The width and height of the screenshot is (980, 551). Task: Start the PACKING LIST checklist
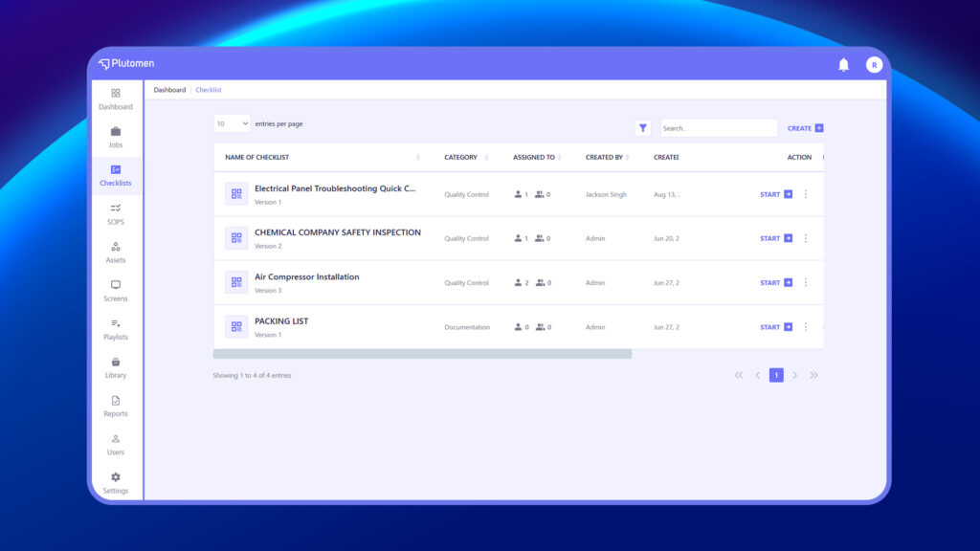776,327
